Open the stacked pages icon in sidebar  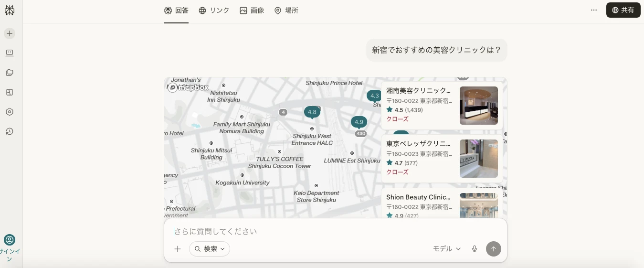10,73
